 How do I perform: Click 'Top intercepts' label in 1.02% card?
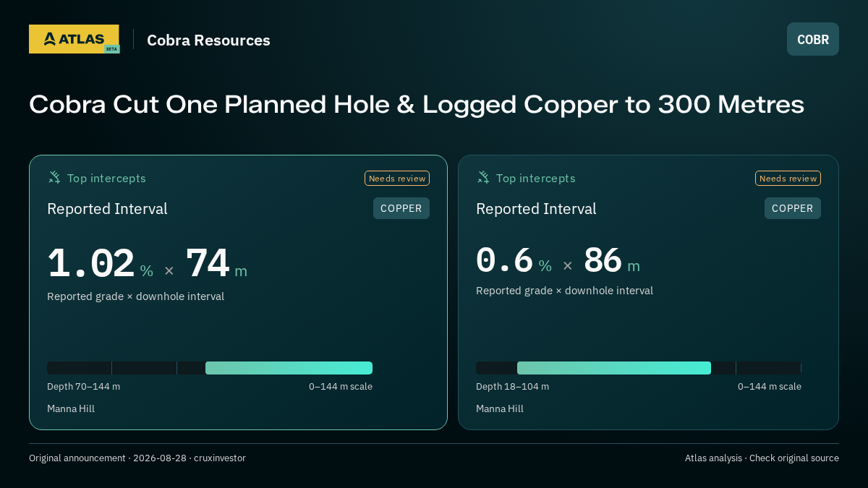click(x=106, y=179)
